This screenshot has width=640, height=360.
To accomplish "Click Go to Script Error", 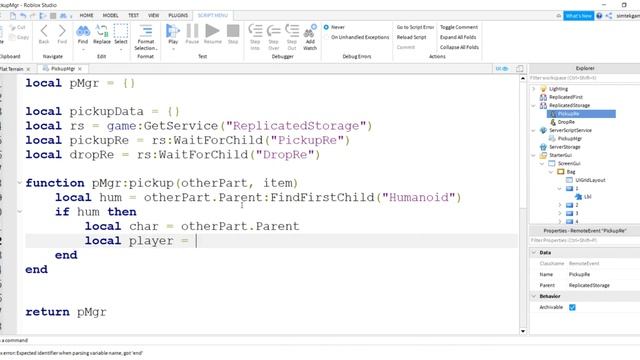I will pyautogui.click(x=415, y=27).
